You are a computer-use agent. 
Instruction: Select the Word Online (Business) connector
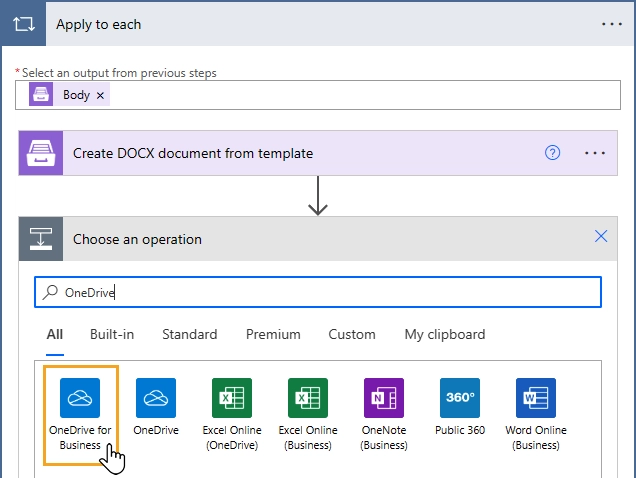tap(536, 415)
